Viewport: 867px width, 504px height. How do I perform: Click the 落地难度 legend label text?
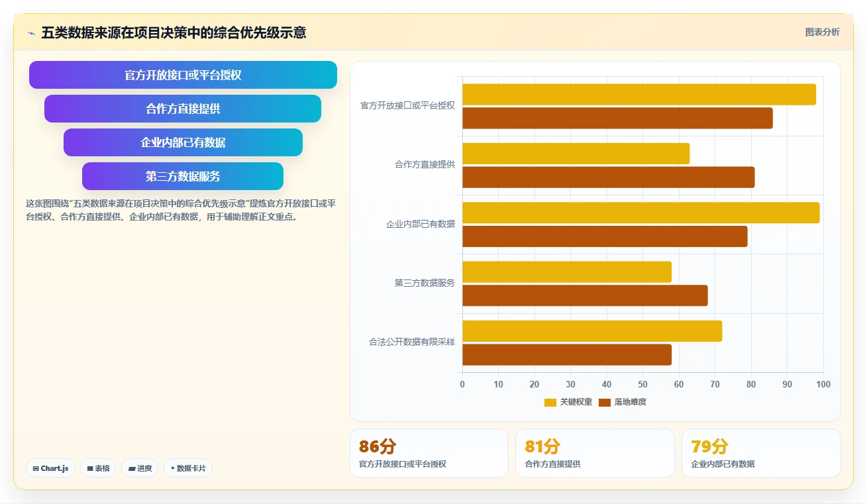pyautogui.click(x=631, y=403)
